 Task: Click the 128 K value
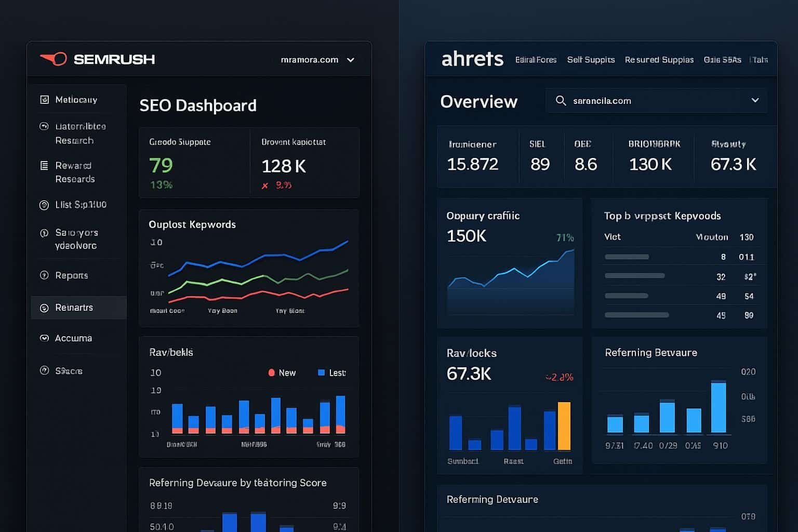click(284, 166)
